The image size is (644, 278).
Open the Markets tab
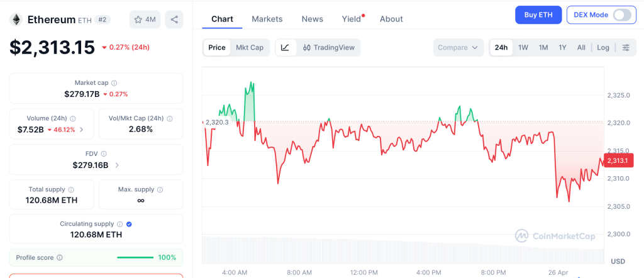(x=267, y=19)
